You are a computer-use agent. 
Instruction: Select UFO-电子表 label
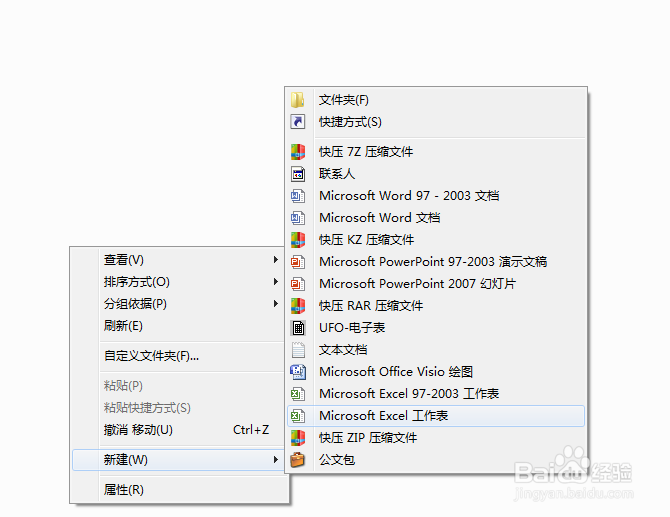(x=352, y=328)
